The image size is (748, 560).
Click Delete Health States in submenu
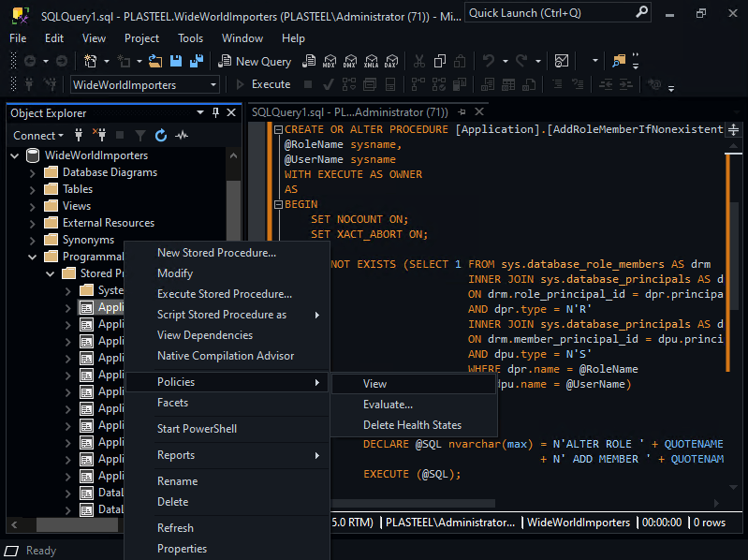click(x=414, y=425)
